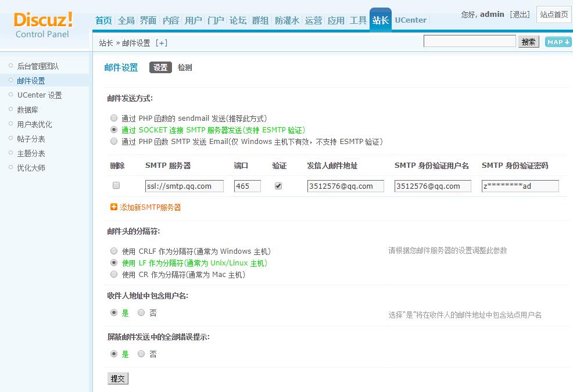
Task: Open the 内容 top menu
Action: [171, 20]
